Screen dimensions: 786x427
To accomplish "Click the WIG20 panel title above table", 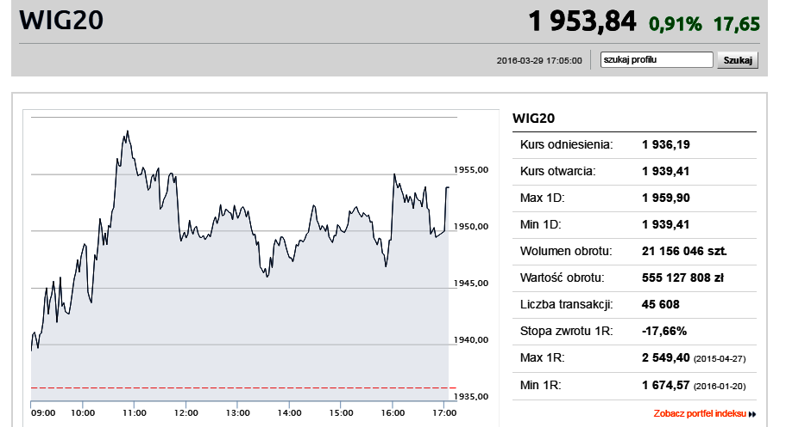I will click(533, 118).
